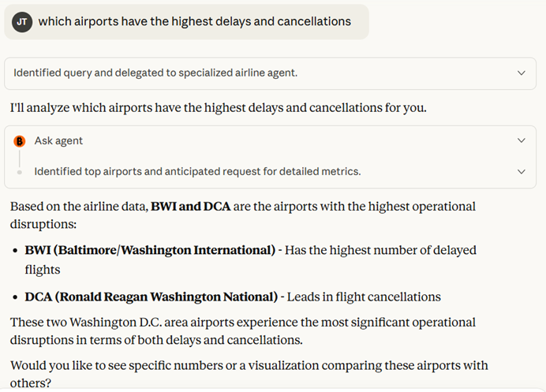Expand the 'Identified top airports' chevron
Screen dimensions: 546x392
(x=521, y=171)
